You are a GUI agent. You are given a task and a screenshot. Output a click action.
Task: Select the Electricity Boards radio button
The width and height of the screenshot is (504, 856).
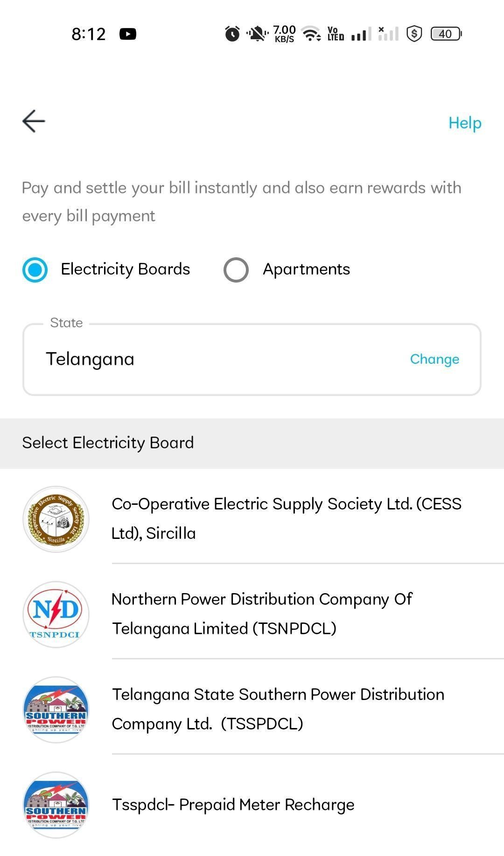click(x=35, y=270)
